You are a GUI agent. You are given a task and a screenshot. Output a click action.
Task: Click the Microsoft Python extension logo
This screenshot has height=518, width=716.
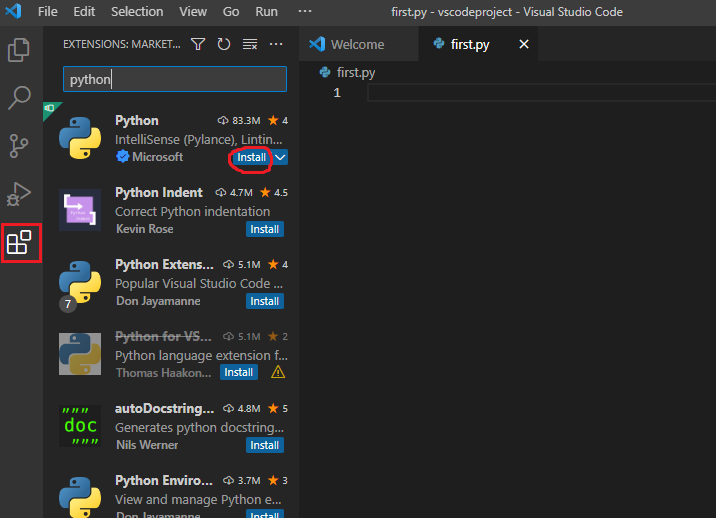point(80,138)
